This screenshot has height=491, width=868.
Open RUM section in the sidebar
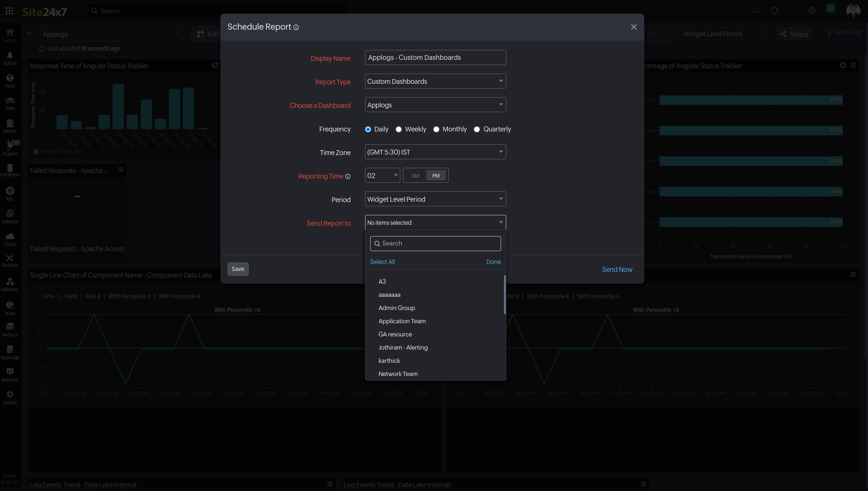click(10, 309)
